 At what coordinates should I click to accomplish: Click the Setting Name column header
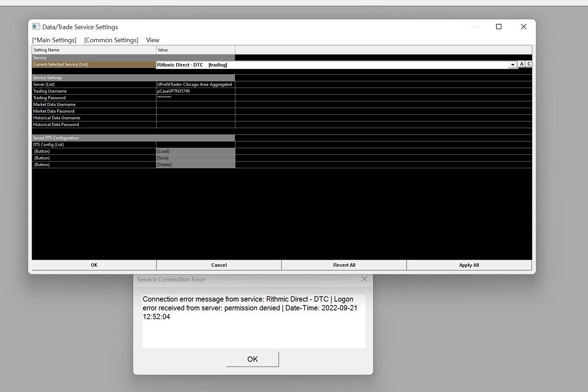point(94,50)
